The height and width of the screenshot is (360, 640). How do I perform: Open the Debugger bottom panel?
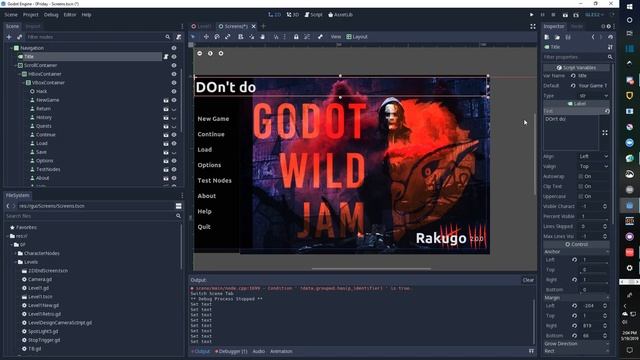tap(231, 351)
